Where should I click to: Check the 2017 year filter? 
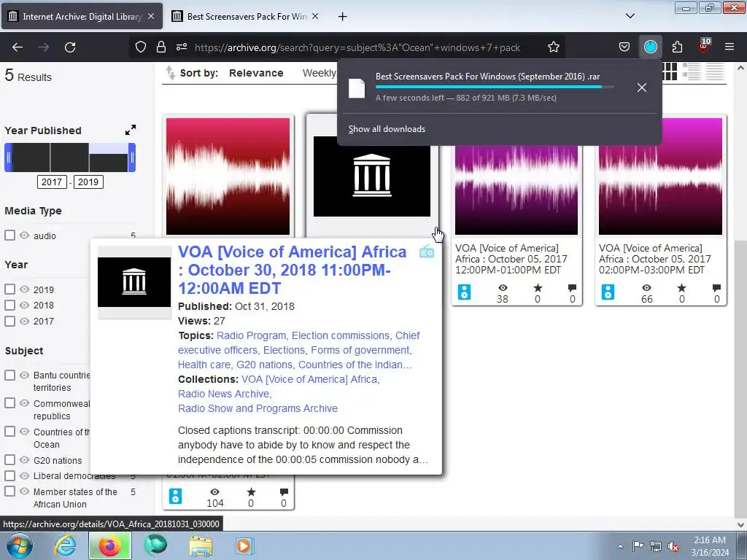pyautogui.click(x=9, y=321)
